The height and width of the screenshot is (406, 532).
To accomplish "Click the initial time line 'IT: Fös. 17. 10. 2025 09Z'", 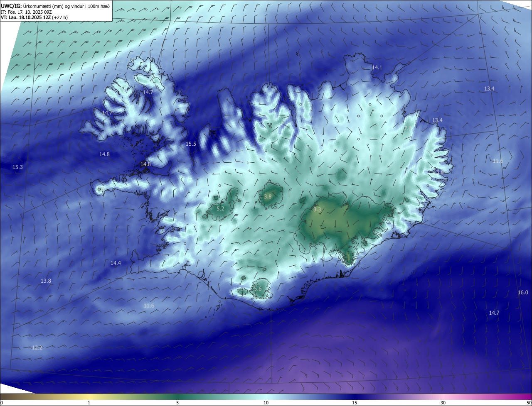I will point(26,12).
